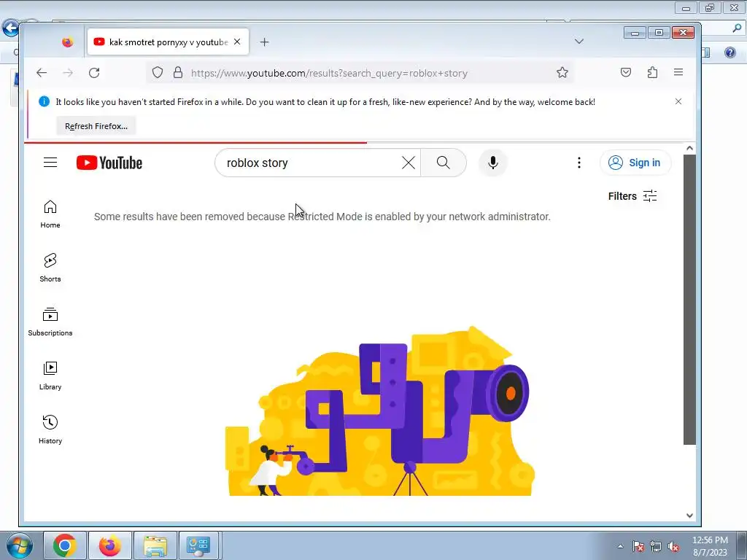The width and height of the screenshot is (747, 560).
Task: Click the taskbar clock 12:56 PM
Action: pyautogui.click(x=710, y=545)
